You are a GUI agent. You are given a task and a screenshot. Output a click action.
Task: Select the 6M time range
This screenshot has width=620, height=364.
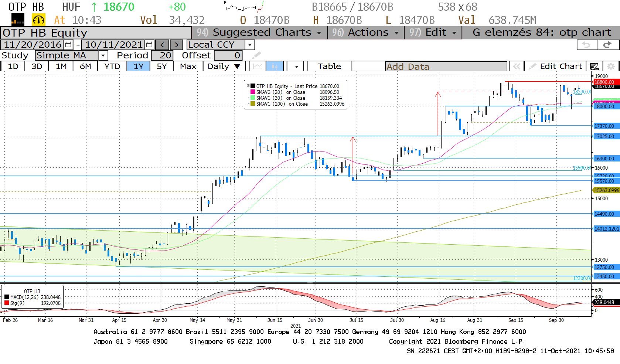point(85,67)
